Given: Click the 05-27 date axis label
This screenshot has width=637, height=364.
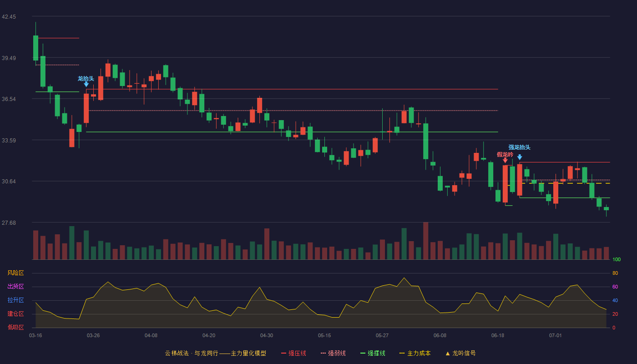Looking at the screenshot, I should click(x=382, y=335).
